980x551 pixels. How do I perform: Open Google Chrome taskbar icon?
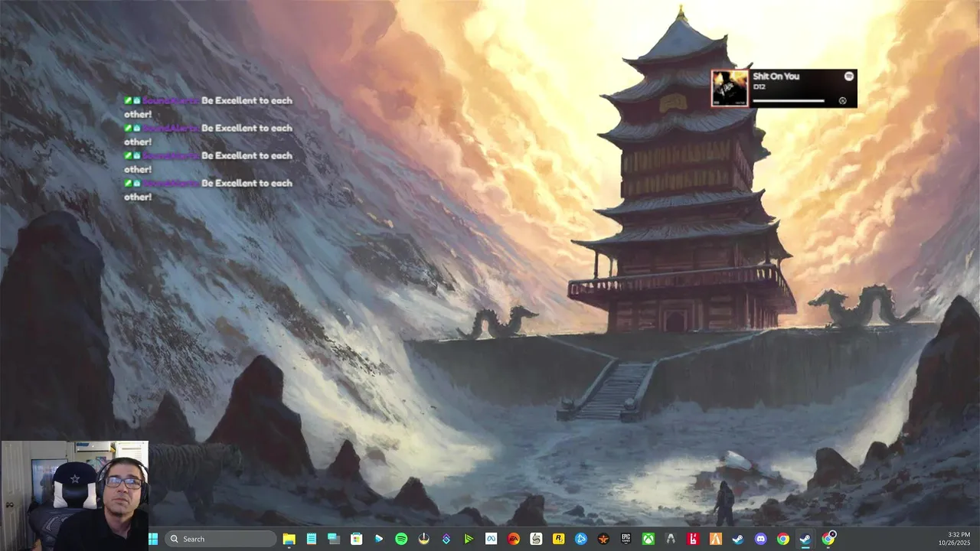[x=782, y=539]
